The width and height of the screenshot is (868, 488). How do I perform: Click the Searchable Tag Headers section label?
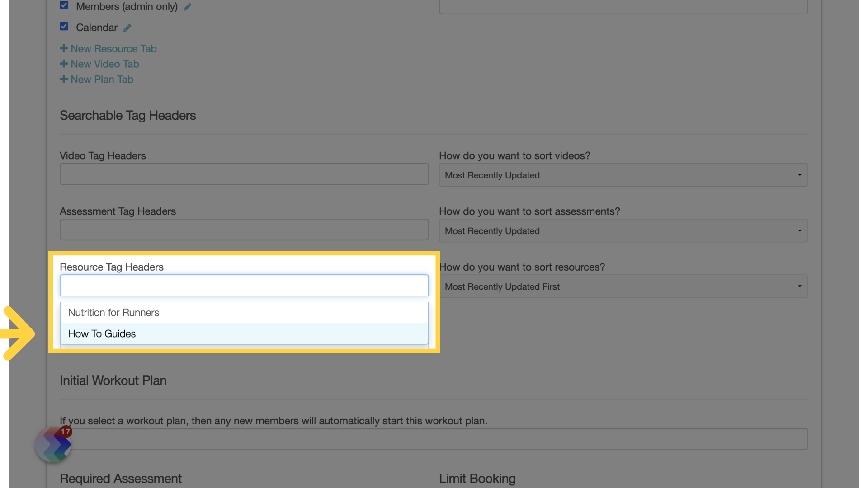point(127,115)
